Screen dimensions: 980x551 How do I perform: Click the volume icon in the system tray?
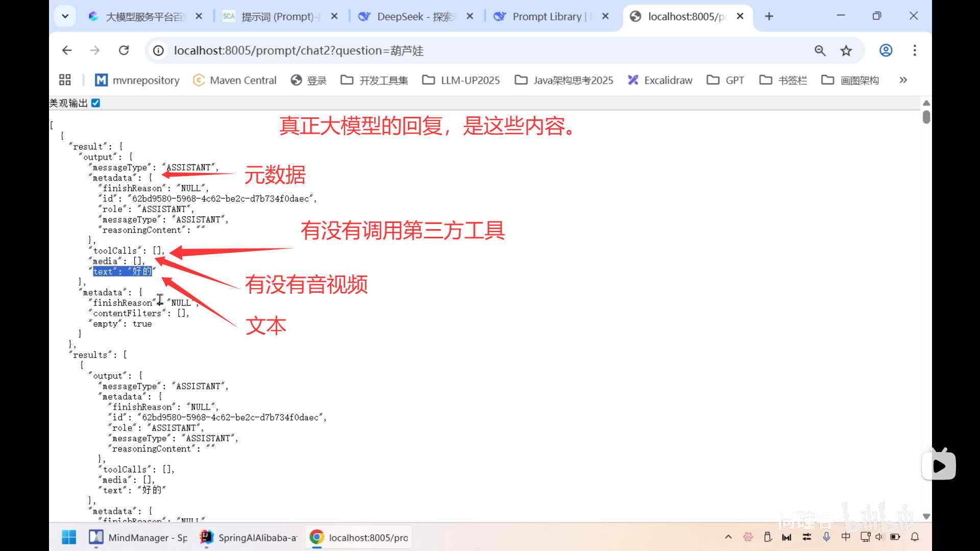tap(879, 537)
